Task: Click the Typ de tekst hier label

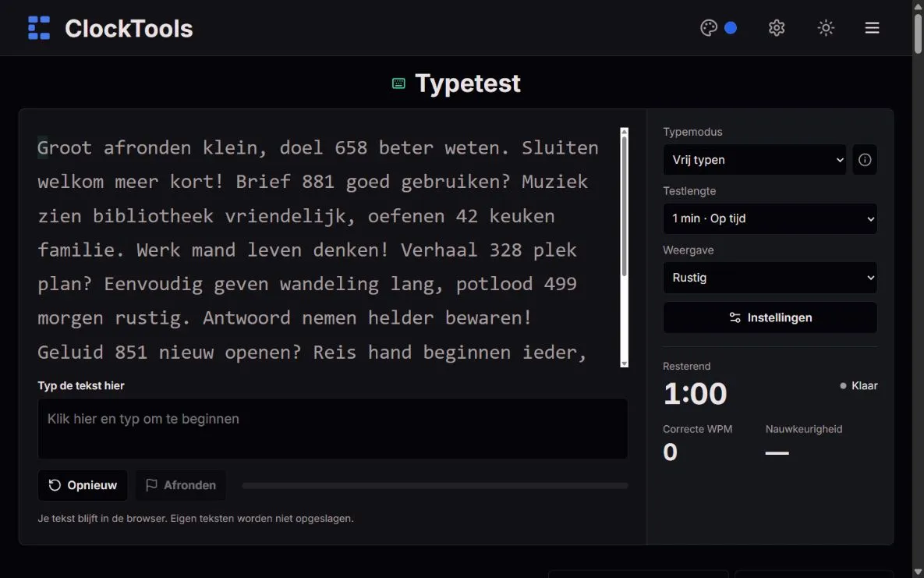Action: [81, 386]
